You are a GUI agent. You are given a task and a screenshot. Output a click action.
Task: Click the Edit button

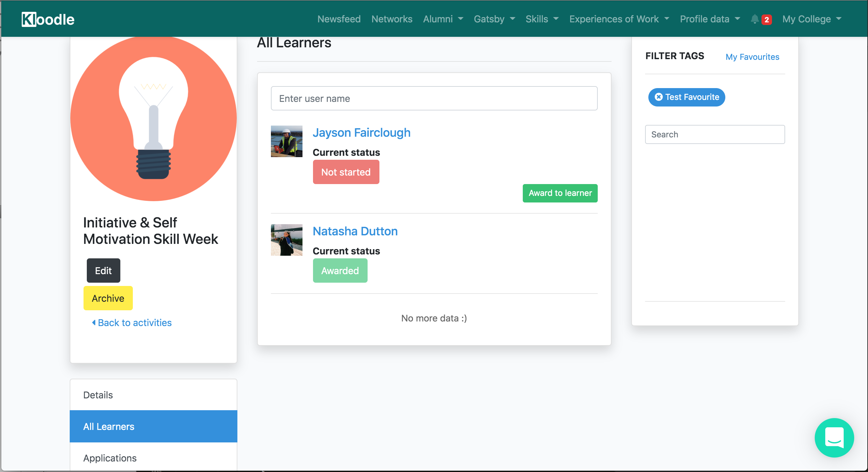pos(103,271)
